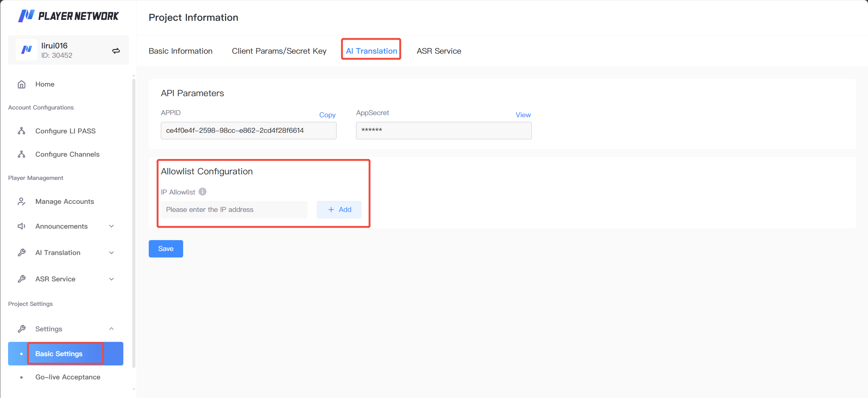The image size is (868, 398).
Task: Click the AppSecret label
Action: tap(372, 113)
